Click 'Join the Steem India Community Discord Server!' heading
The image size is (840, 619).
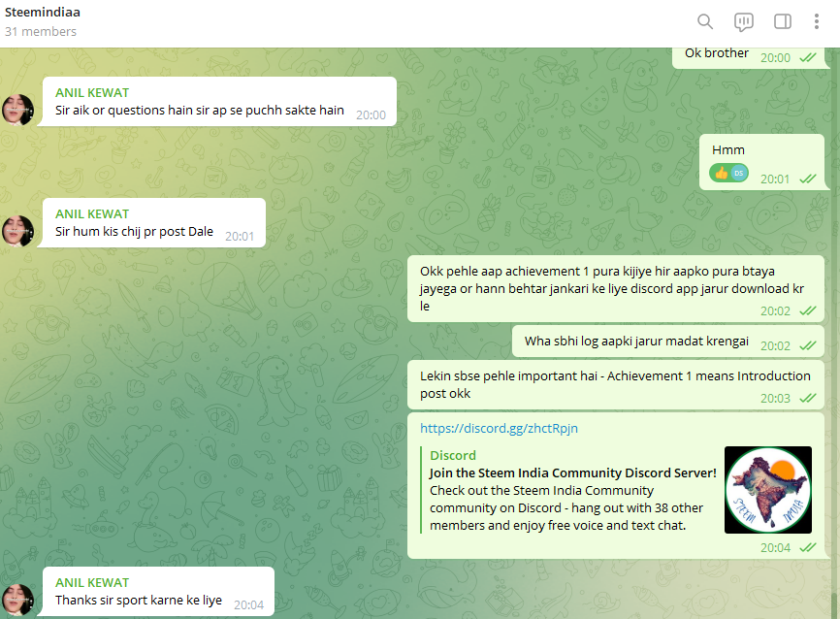tap(572, 473)
